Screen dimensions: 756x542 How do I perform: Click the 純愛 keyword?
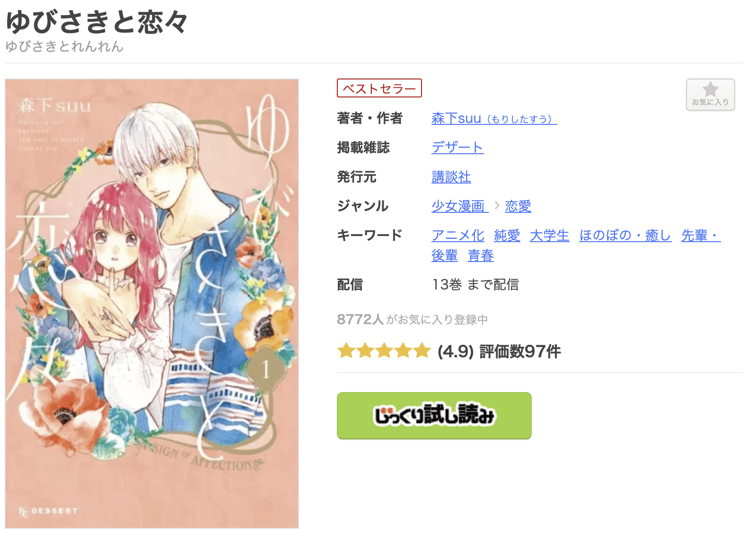point(507,235)
